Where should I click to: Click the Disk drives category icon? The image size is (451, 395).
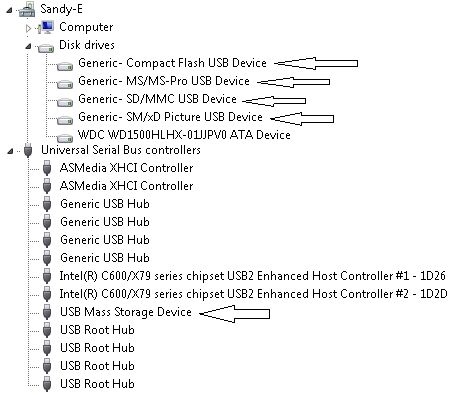tap(46, 48)
